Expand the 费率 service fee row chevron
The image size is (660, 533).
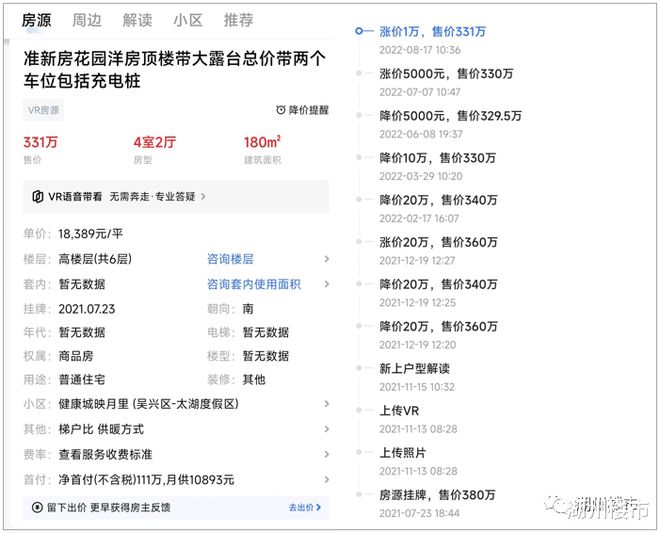point(326,453)
